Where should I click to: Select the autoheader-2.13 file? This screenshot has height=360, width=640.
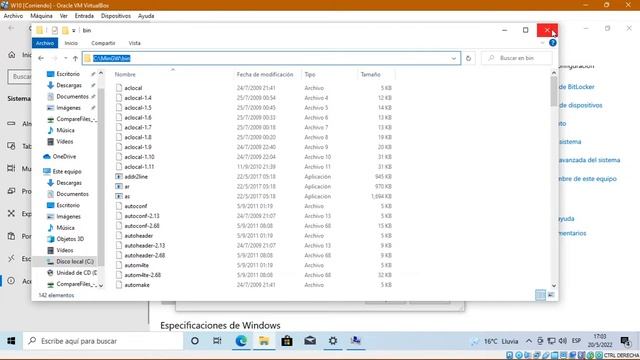click(144, 246)
